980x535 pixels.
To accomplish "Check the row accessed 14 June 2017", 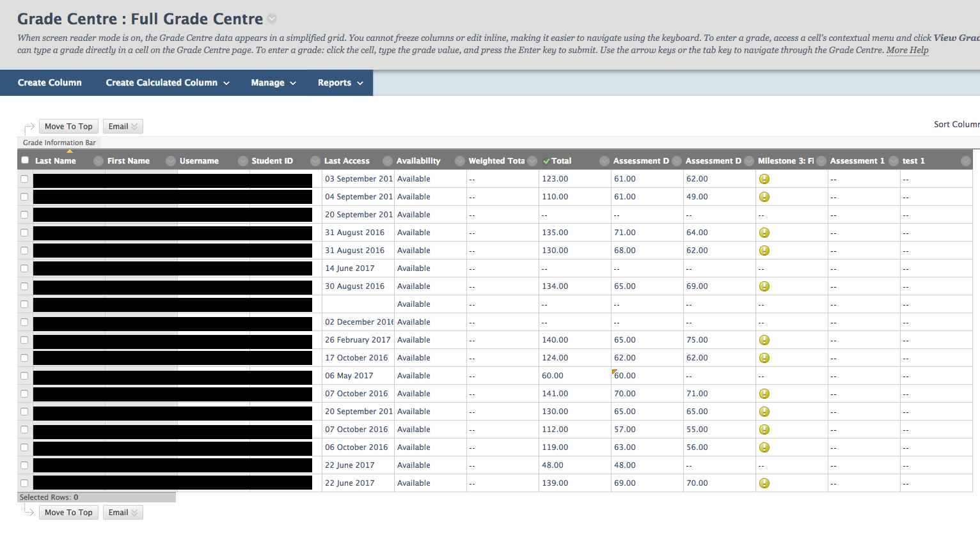I will pos(24,268).
